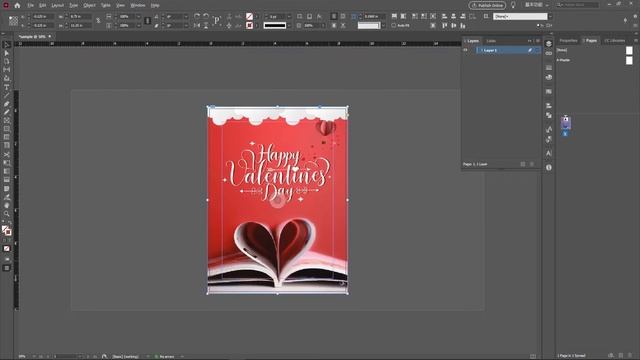640x360 pixels.
Task: Select the Eyedropper tool
Action: point(7,197)
